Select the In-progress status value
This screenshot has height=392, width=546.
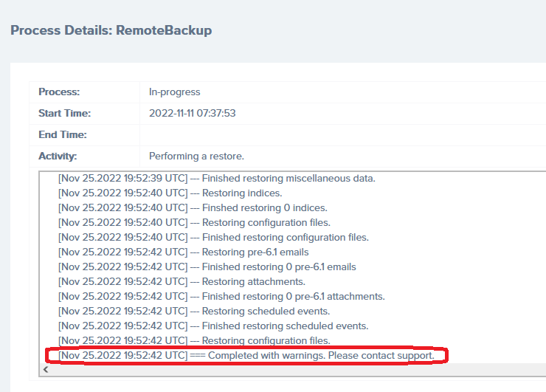(x=174, y=92)
